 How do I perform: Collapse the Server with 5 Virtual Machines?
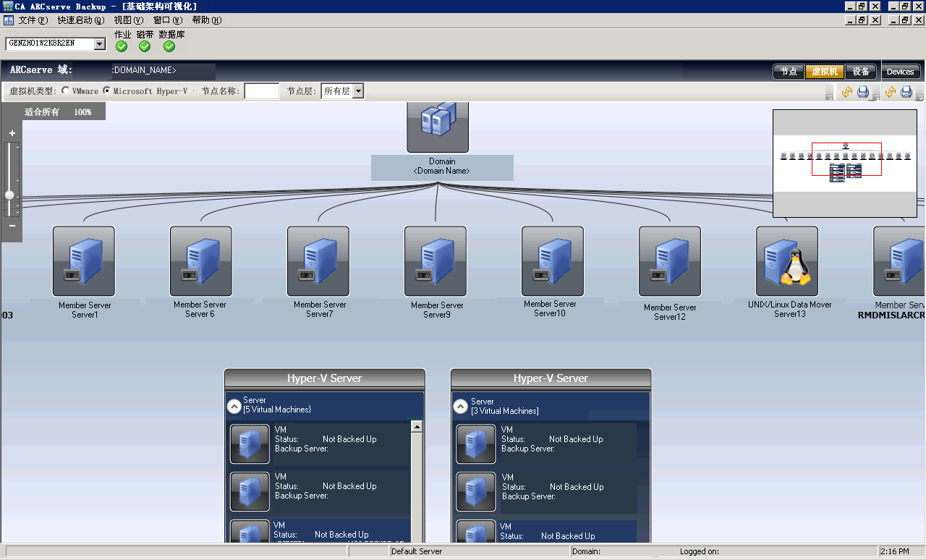(x=234, y=406)
